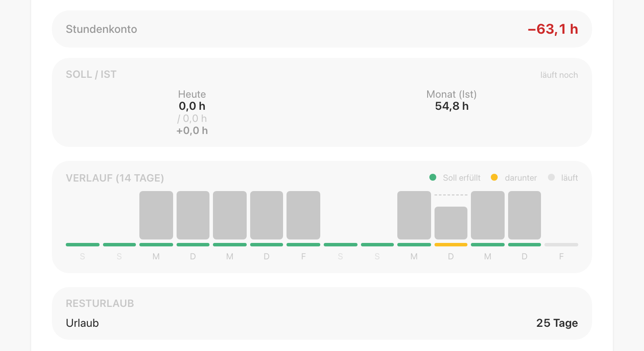Click the first green line above leftmost S
This screenshot has width=644, height=351.
pyautogui.click(x=83, y=245)
